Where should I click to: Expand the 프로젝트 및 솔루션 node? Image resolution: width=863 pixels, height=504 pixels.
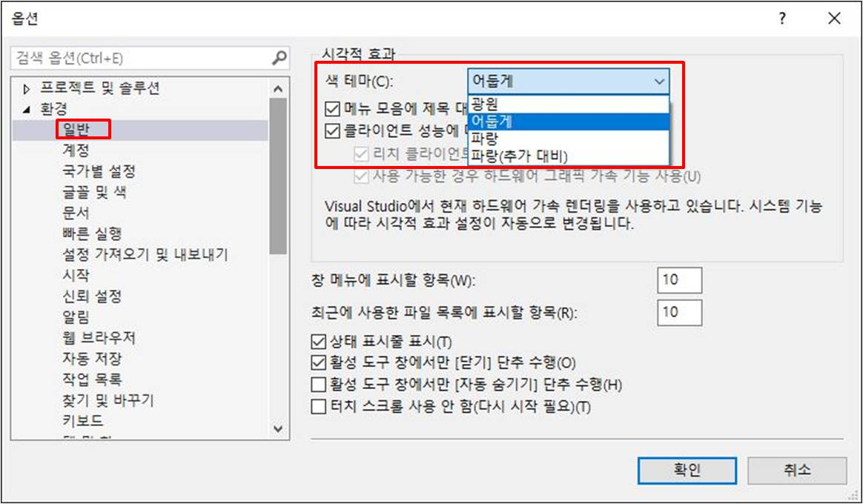coord(27,89)
